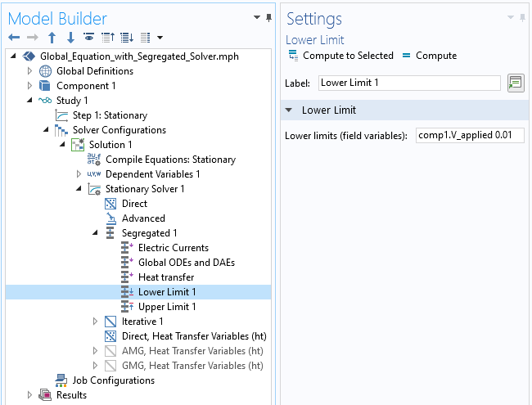Collapse the Segregated 1 node
Screen dimensions: 532x405
(x=95, y=232)
